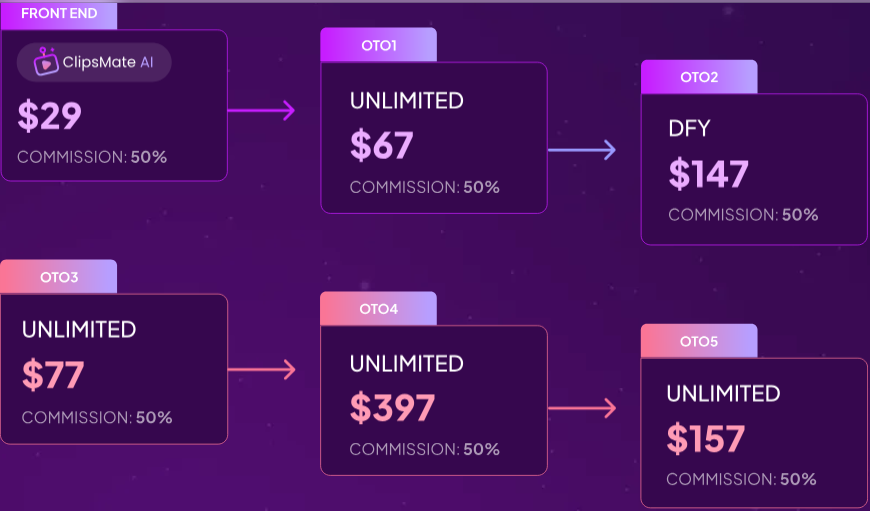This screenshot has width=870, height=511.
Task: Click the arrow pointing from OTO1 to OTO2
Action: pyautogui.click(x=581, y=150)
